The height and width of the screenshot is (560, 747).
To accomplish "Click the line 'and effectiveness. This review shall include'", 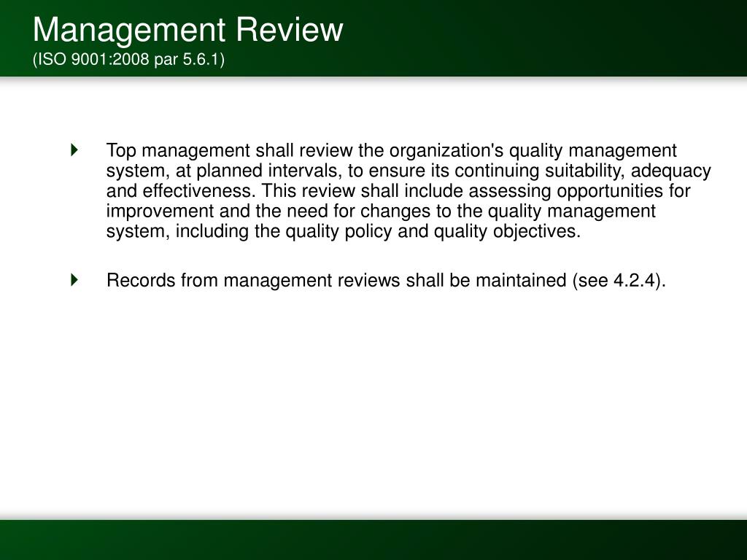I will click(398, 191).
